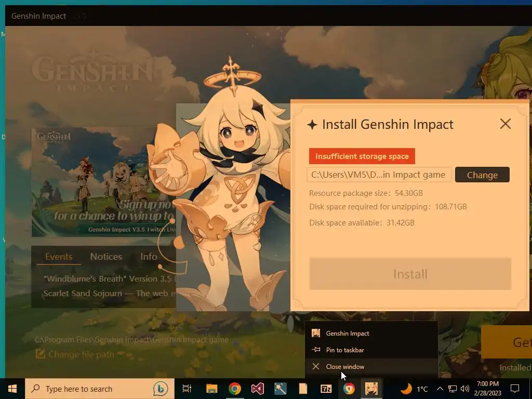Viewport: 532px width, 399px height.
Task: Open the blank document icon in taskbar
Action: [303, 389]
